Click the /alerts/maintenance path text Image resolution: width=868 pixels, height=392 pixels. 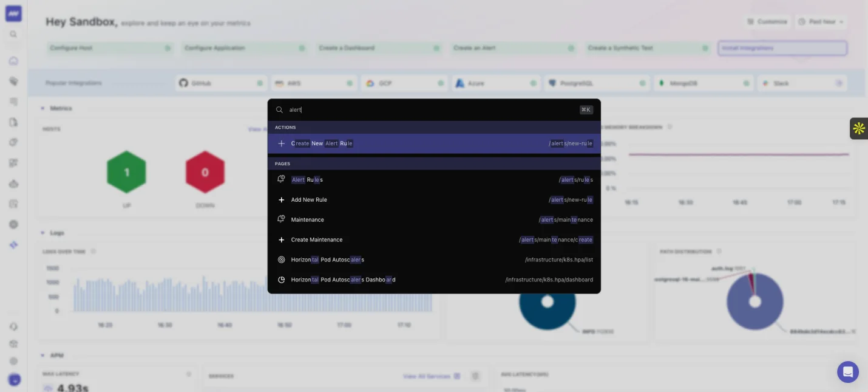click(x=566, y=220)
